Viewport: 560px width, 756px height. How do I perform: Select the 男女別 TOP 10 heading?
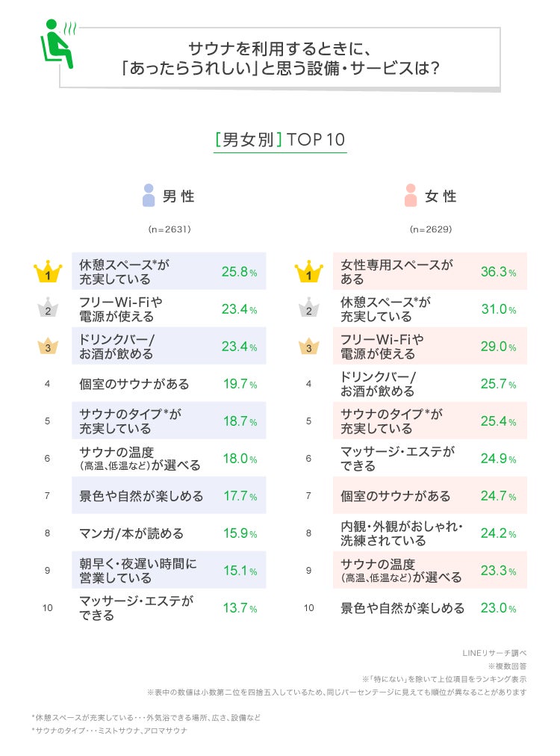point(280,140)
